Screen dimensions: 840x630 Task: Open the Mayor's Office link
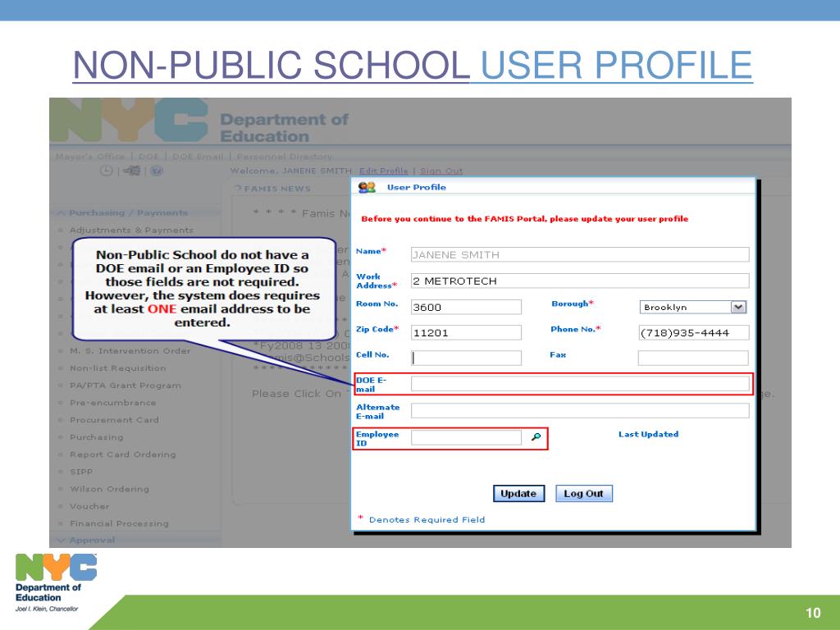click(90, 157)
